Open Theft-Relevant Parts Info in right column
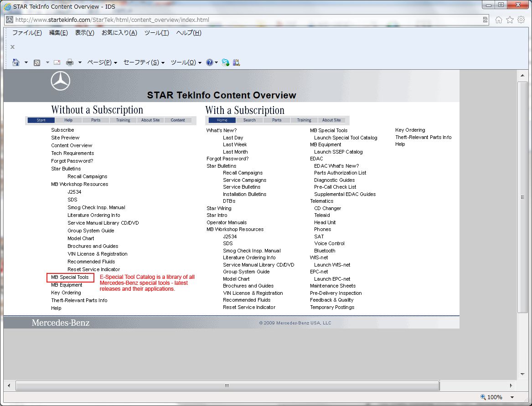Viewport: 532px width, 406px height. click(x=424, y=137)
